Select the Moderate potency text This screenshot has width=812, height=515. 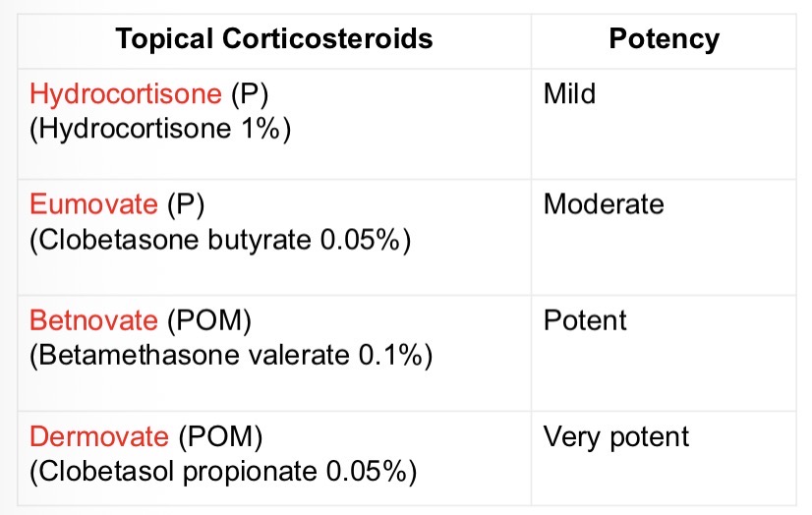tap(604, 204)
